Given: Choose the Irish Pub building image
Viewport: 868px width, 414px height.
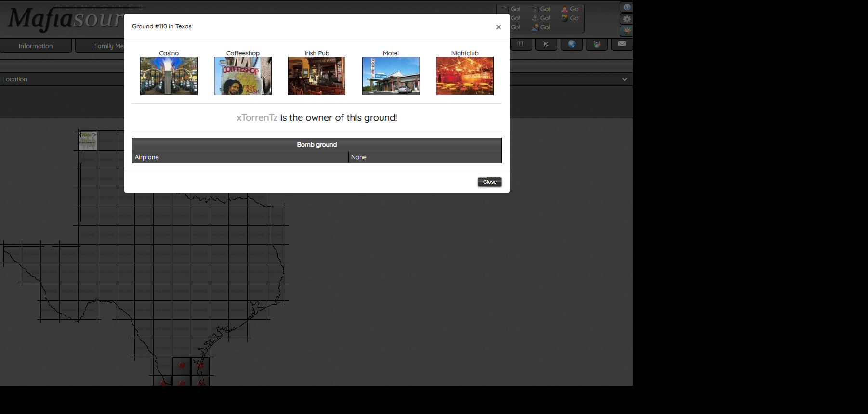Looking at the screenshot, I should [x=316, y=76].
